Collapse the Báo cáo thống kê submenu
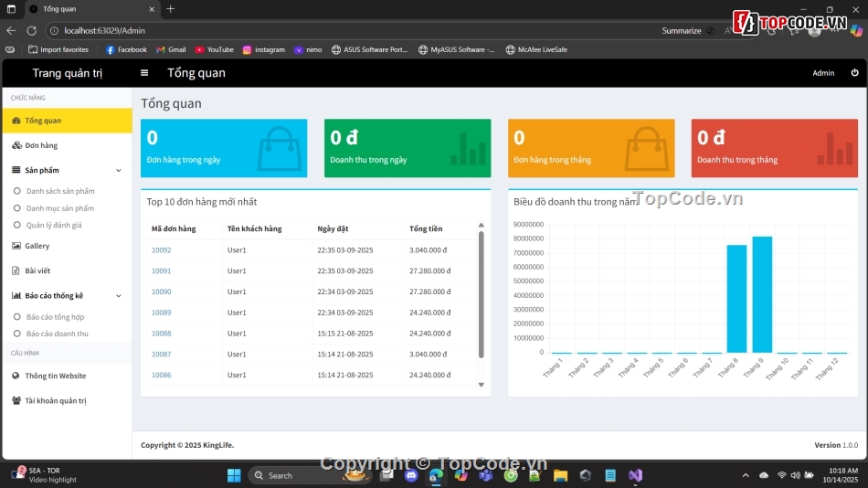The height and width of the screenshot is (488, 868). [x=118, y=296]
